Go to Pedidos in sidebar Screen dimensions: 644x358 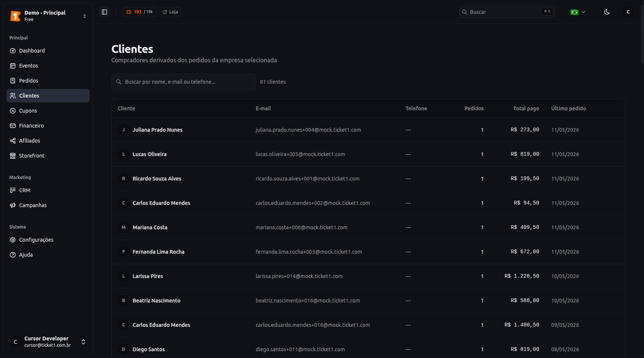pos(48,81)
